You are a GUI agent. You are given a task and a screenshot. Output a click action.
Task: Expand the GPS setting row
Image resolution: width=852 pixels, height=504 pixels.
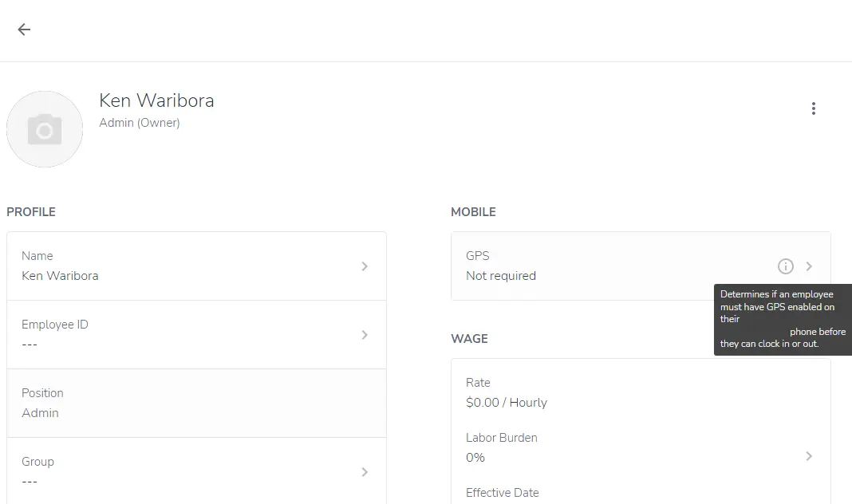pos(809,266)
